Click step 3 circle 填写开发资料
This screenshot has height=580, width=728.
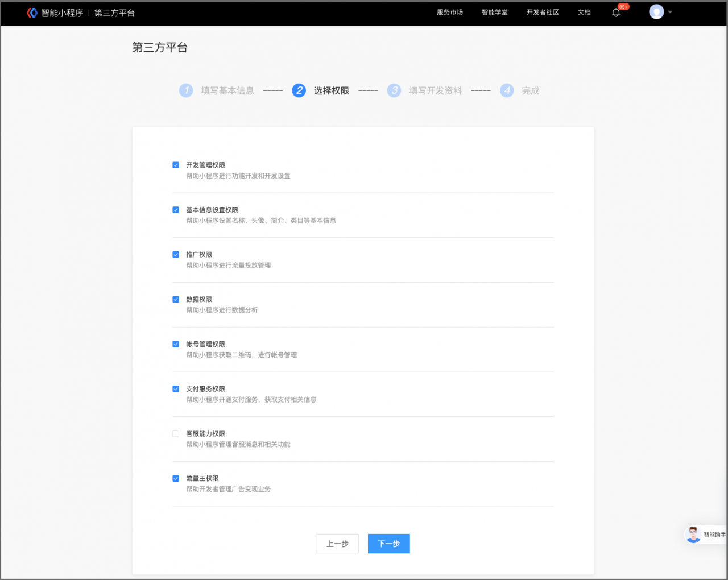tap(394, 90)
